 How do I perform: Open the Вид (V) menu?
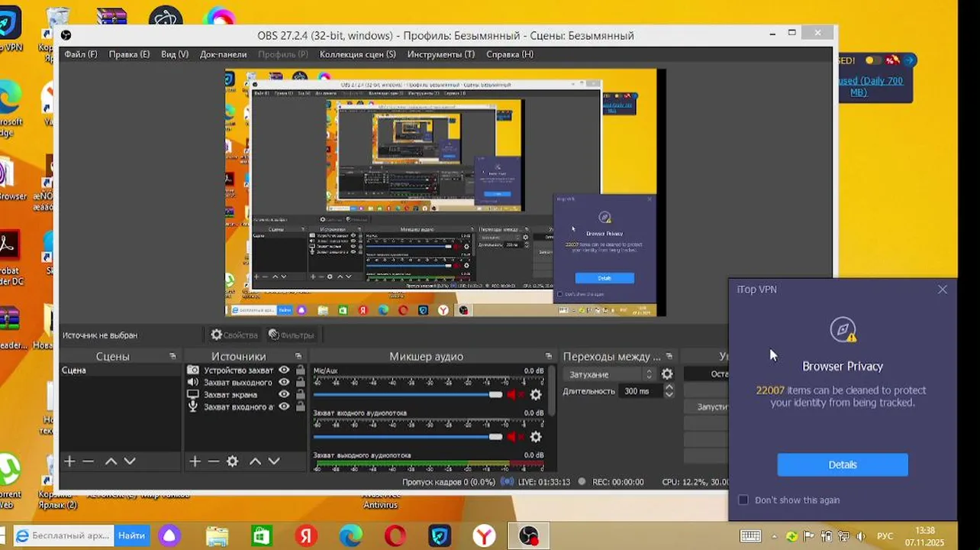point(175,54)
